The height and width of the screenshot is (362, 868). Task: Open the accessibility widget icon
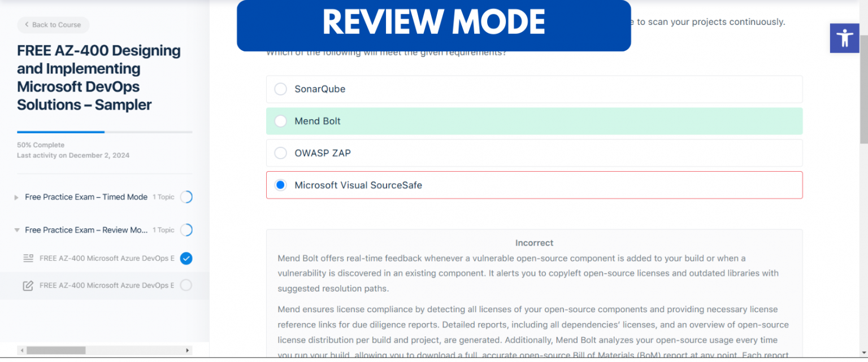(x=844, y=38)
